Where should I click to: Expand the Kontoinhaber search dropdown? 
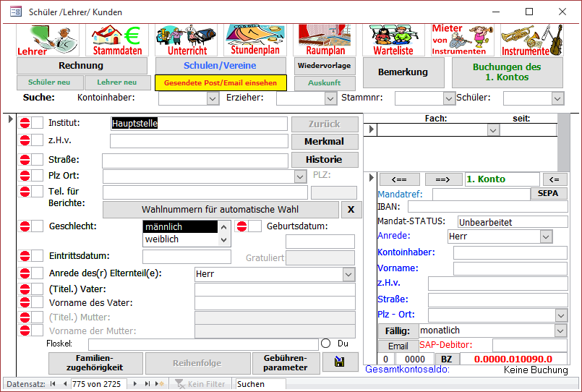[213, 98]
